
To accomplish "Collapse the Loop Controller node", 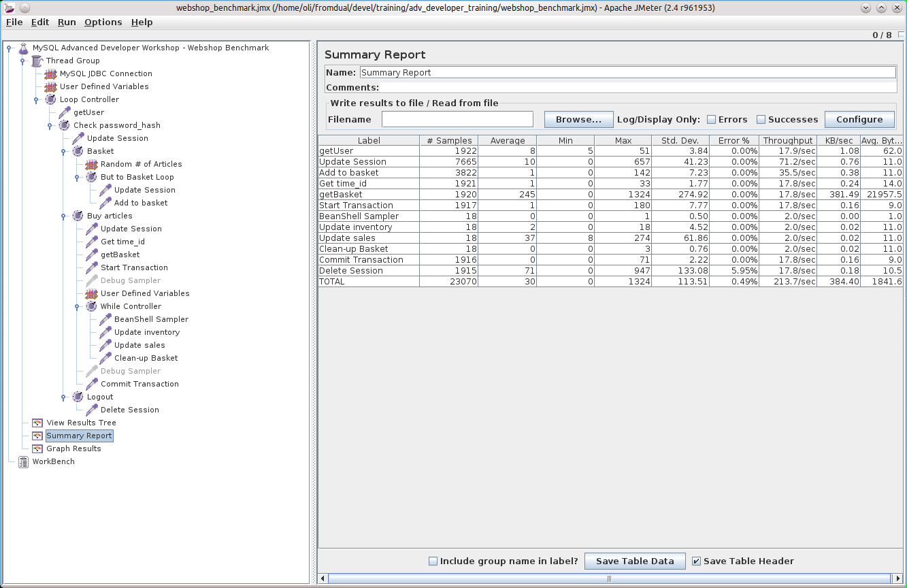I will tap(36, 99).
